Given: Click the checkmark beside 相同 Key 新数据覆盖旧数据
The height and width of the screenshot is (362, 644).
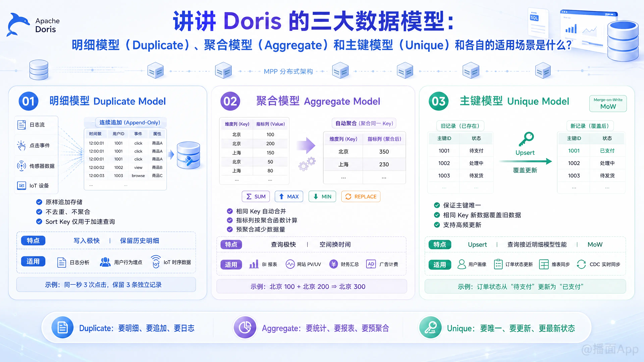Looking at the screenshot, I should (437, 215).
